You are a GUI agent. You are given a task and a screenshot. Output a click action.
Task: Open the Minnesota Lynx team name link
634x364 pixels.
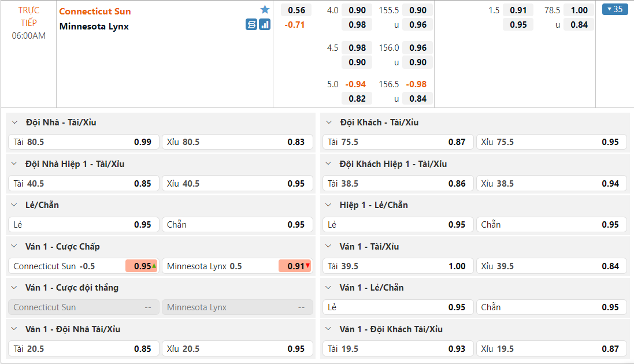click(x=94, y=26)
